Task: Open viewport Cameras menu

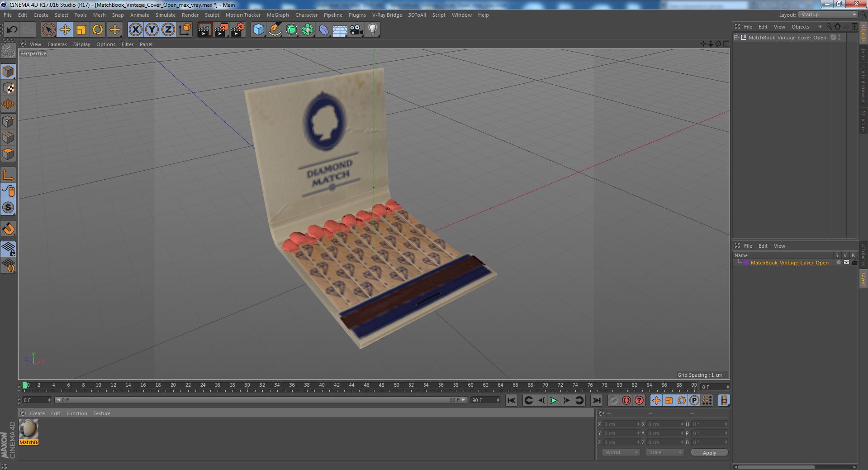Action: pos(57,44)
